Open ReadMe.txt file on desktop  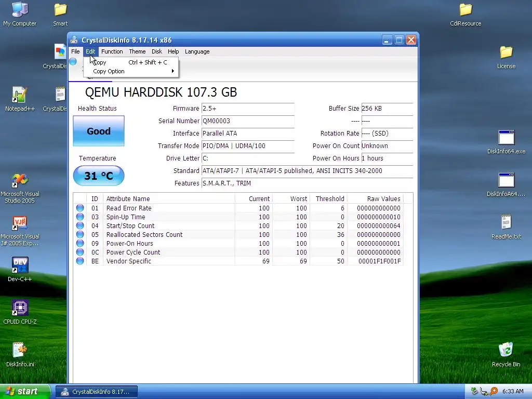coord(506,227)
